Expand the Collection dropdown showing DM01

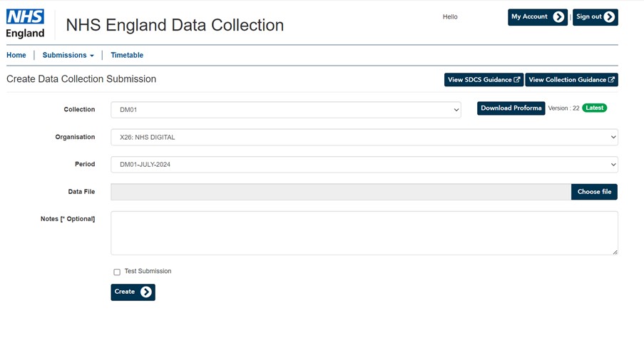286,110
